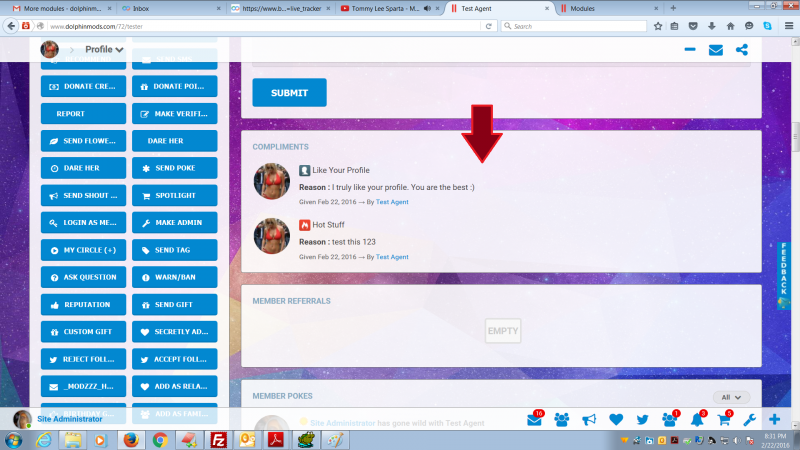Open the shopping cart icon

[x=723, y=420]
